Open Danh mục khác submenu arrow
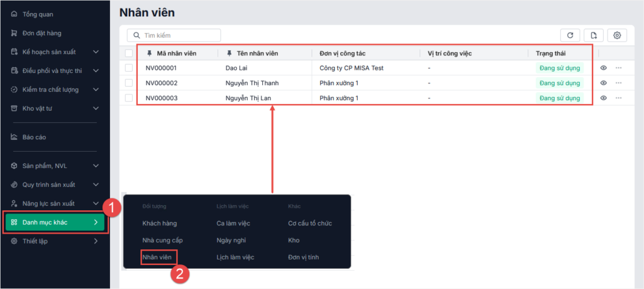Screen dimensions: 644x289 96,222
